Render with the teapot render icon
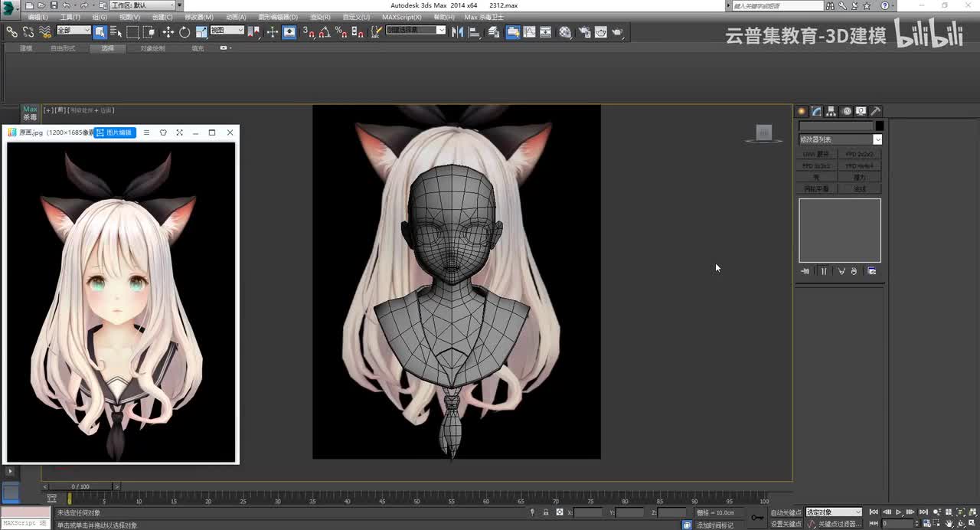 [x=617, y=32]
